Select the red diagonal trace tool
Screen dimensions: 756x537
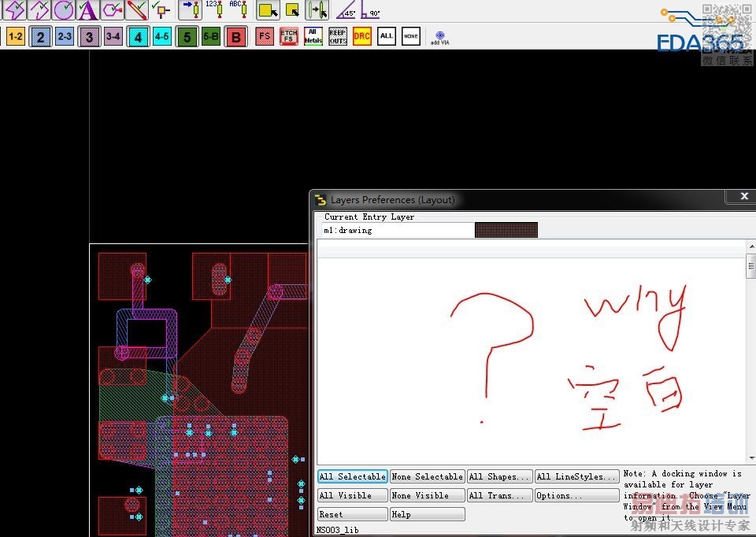tap(137, 9)
